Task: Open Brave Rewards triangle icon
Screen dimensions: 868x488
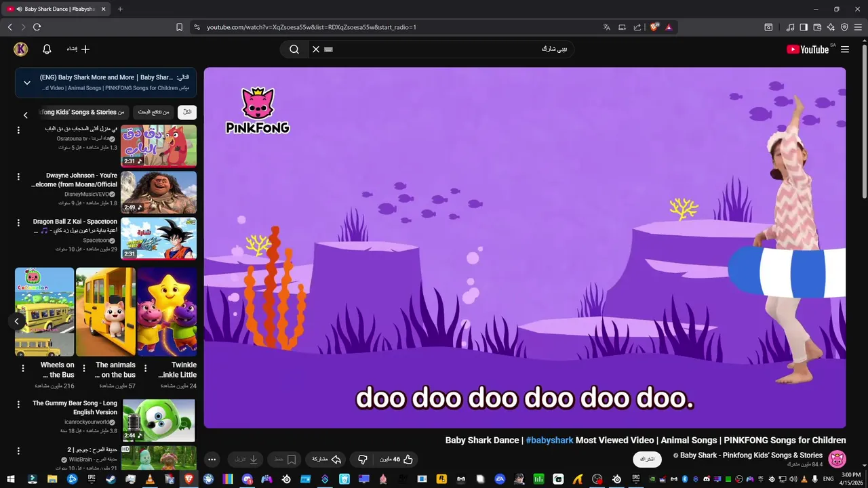Action: coord(669,27)
